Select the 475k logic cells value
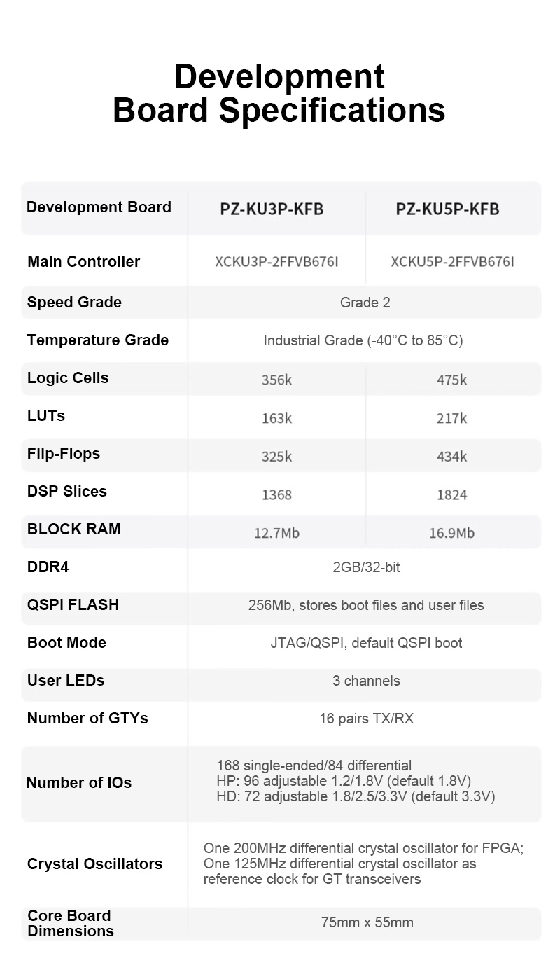560x956 pixels. click(451, 380)
